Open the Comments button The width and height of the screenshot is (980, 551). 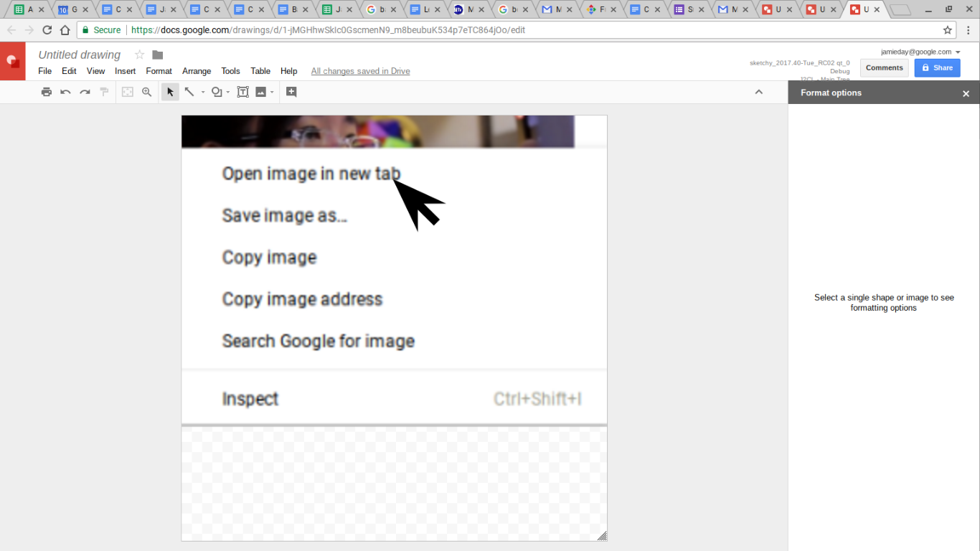pos(884,67)
